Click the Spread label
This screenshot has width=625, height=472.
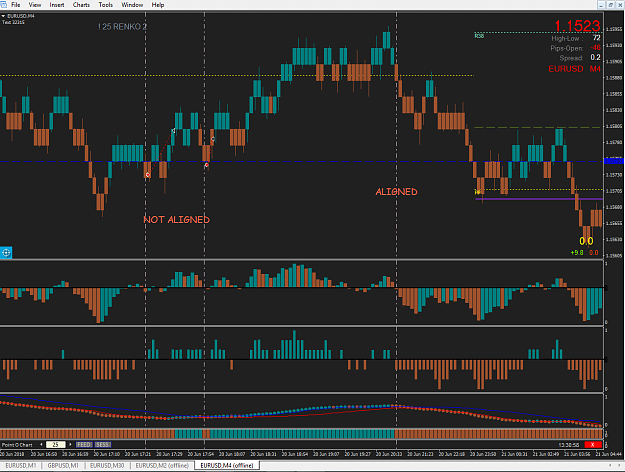point(571,58)
